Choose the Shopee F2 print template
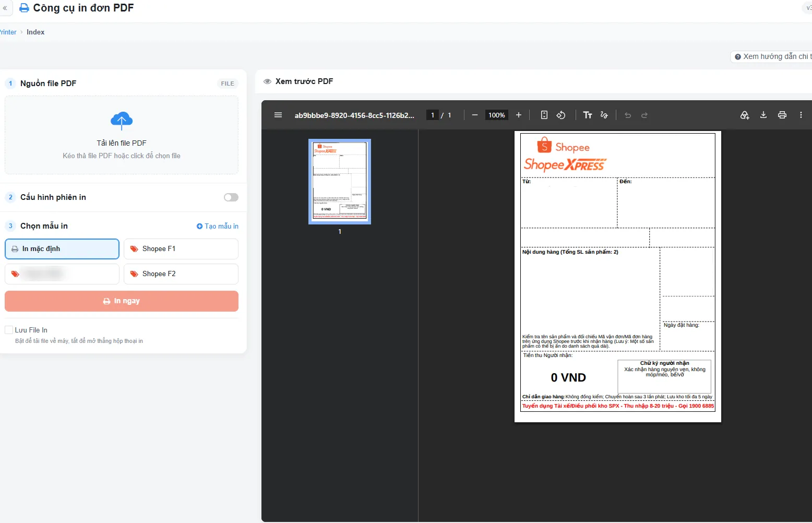 coord(181,274)
